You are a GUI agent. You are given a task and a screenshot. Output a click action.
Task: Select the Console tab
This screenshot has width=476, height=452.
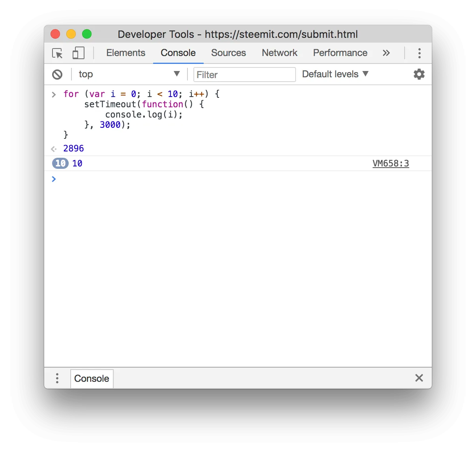(x=178, y=53)
